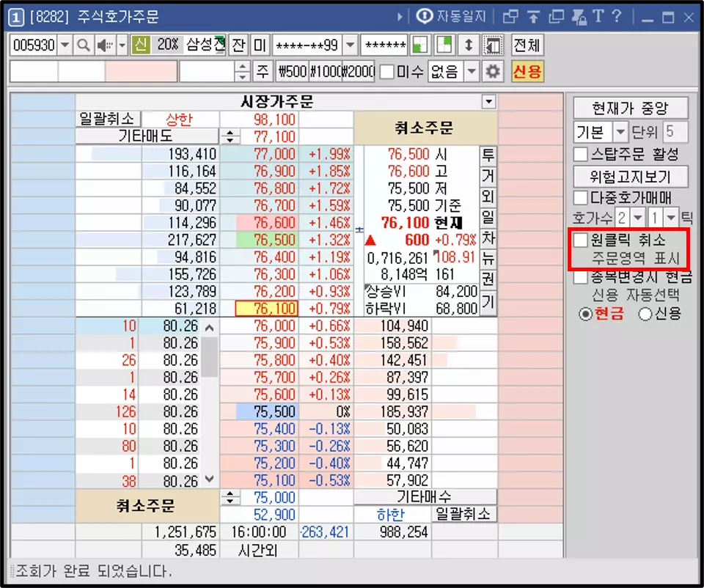Screen dimensions: 704x588
Task: Click the T font icon in title bar
Action: (598, 17)
